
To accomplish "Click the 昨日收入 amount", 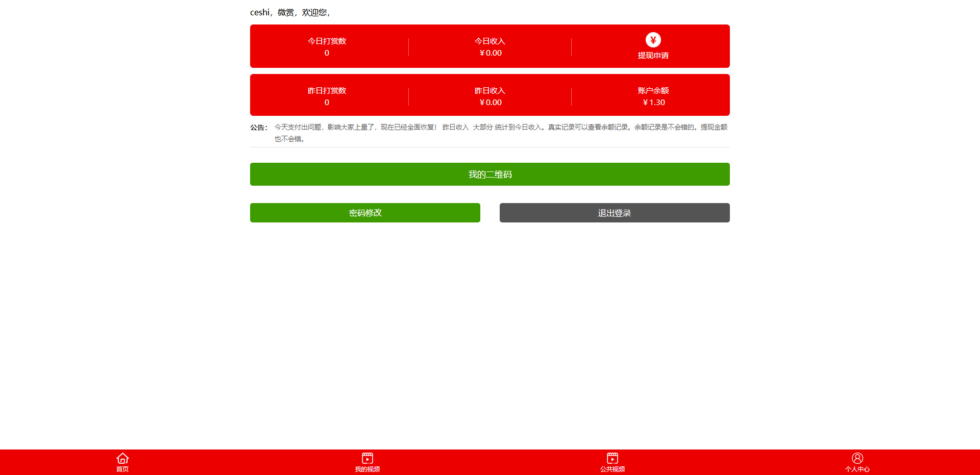I will pos(490,103).
